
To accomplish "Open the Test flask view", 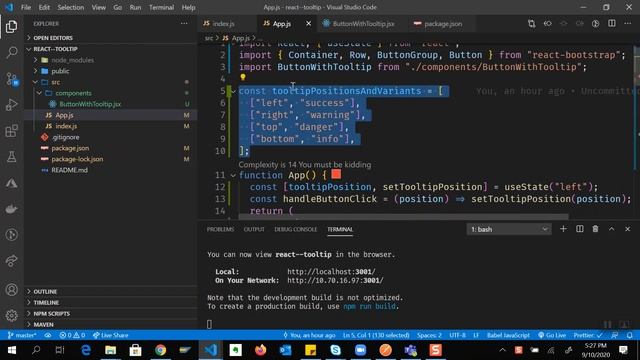I will point(11,157).
